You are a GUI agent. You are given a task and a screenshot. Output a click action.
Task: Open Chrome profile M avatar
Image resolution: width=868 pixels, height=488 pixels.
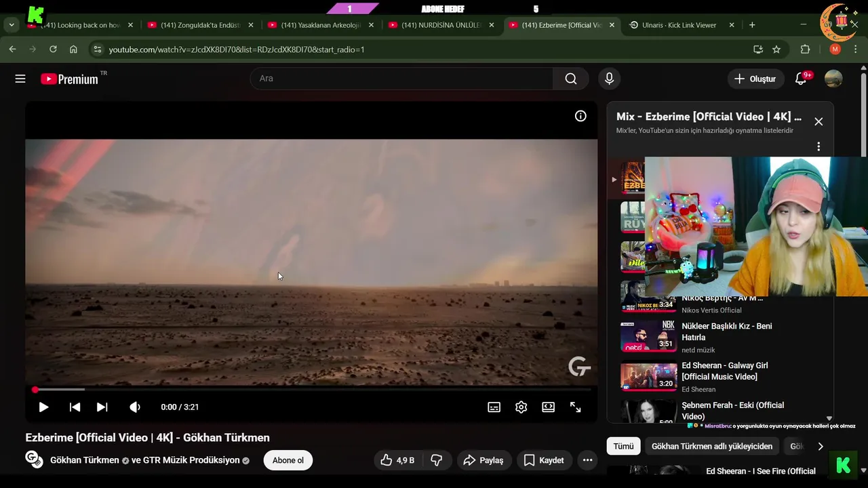pyautogui.click(x=835, y=49)
